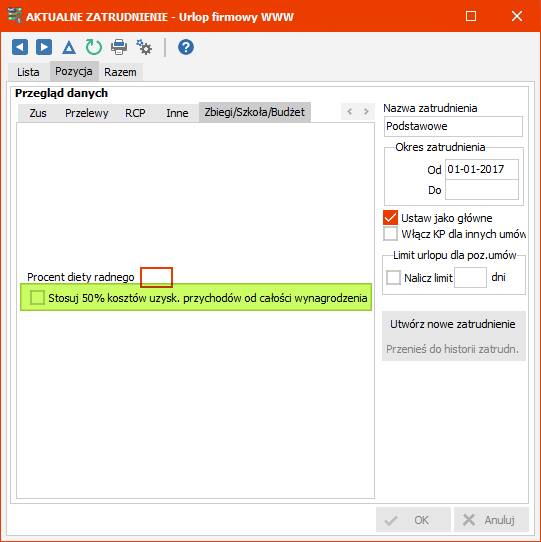Viewport: 541px width, 542px height.
Task: Open help with the question mark icon
Action: point(186,47)
